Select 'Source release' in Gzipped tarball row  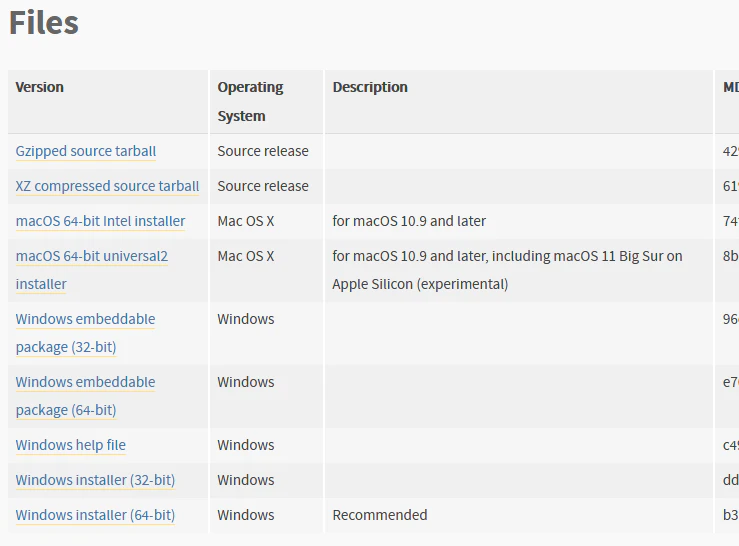[263, 151]
